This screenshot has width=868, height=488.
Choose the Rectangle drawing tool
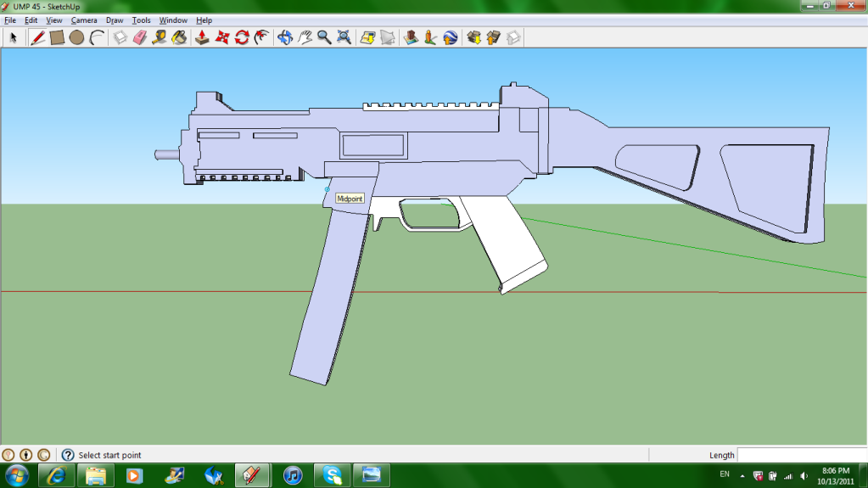coord(57,37)
